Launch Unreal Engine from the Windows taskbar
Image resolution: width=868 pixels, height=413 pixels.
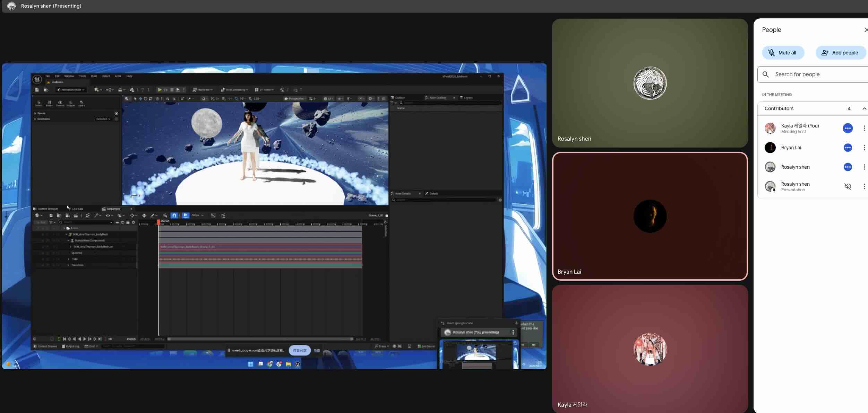[297, 364]
